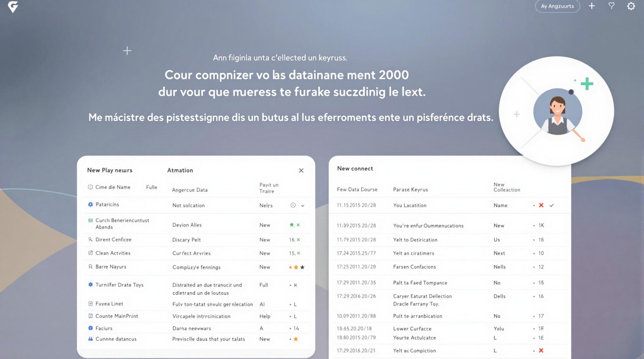Select the Darna neewwars cell

tap(192, 328)
